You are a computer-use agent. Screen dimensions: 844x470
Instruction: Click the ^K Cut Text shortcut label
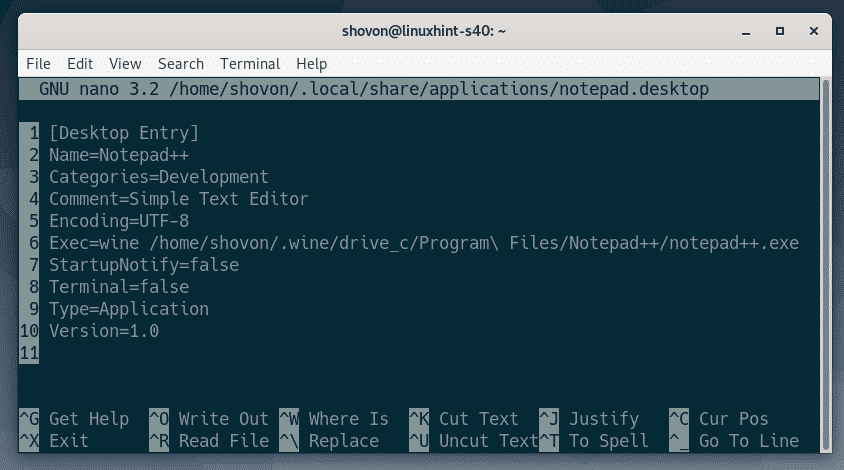pyautogui.click(x=463, y=418)
